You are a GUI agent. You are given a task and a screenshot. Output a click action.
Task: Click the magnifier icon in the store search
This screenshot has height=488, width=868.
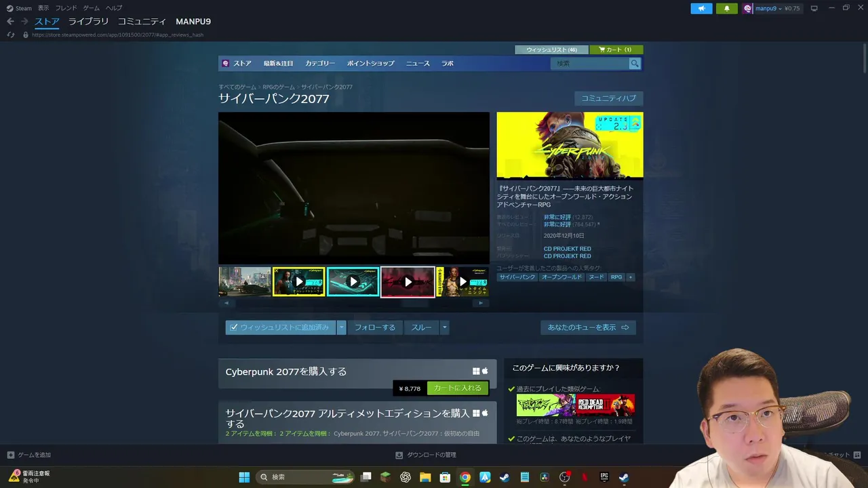635,63
